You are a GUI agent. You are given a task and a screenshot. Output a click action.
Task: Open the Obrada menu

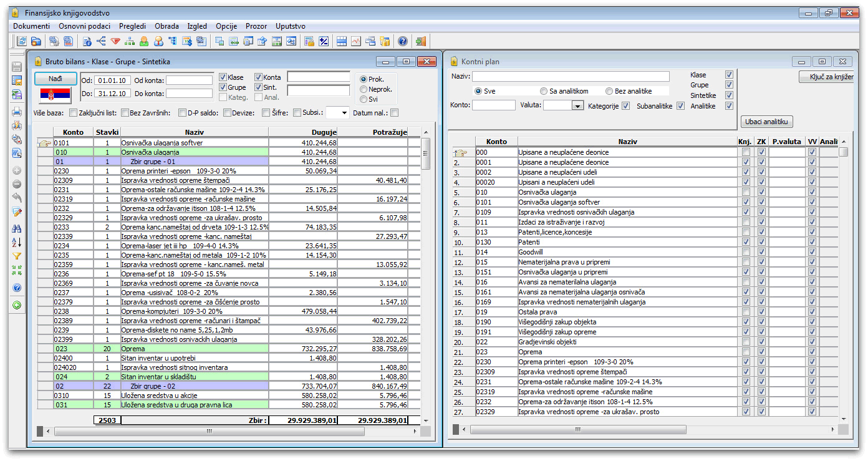(x=166, y=26)
